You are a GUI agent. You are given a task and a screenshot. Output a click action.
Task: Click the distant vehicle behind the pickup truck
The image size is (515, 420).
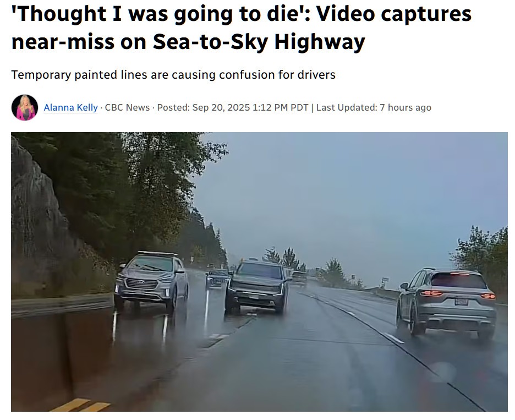tap(299, 278)
